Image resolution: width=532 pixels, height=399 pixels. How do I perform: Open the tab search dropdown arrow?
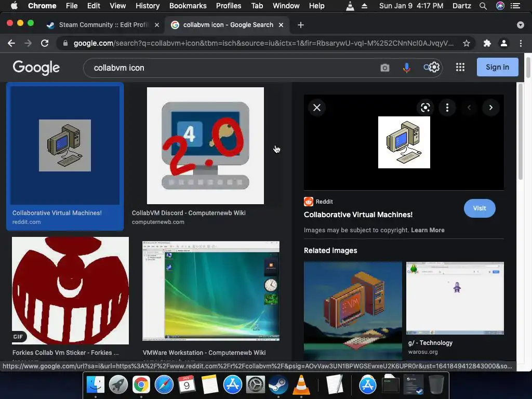click(521, 25)
